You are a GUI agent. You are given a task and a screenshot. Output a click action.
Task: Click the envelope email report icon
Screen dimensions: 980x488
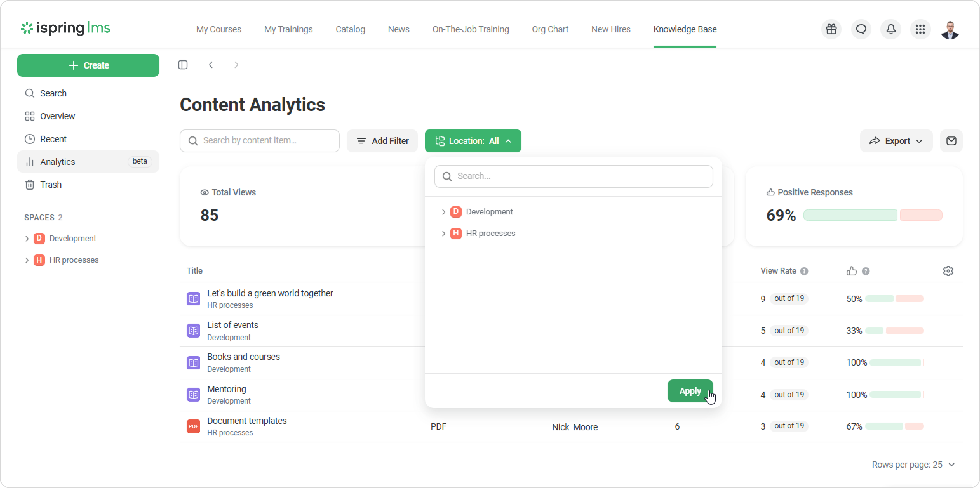tap(951, 141)
